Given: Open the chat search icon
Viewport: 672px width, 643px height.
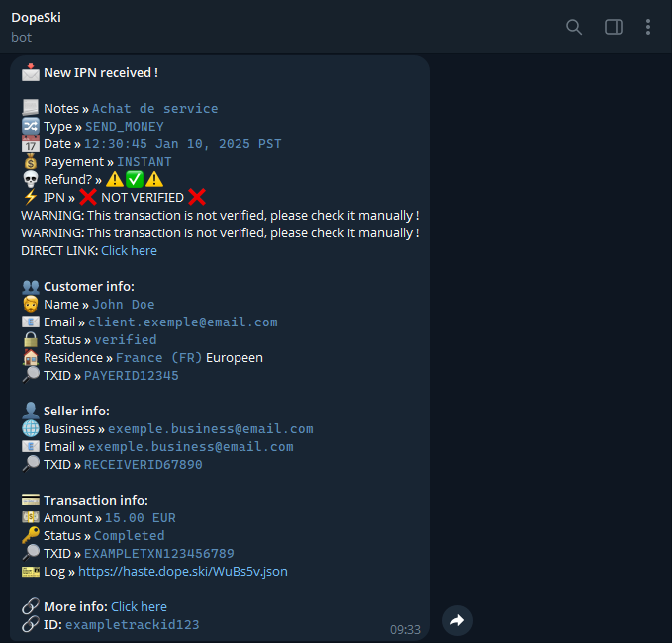Looking at the screenshot, I should tap(574, 27).
